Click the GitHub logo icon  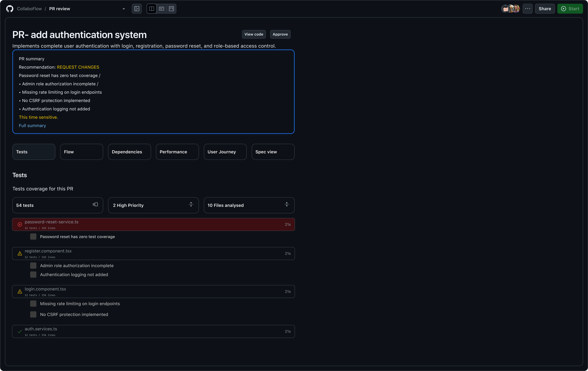coord(10,9)
